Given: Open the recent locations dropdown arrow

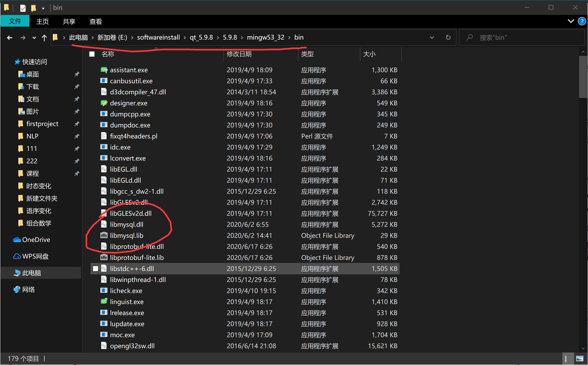Looking at the screenshot, I should point(34,38).
